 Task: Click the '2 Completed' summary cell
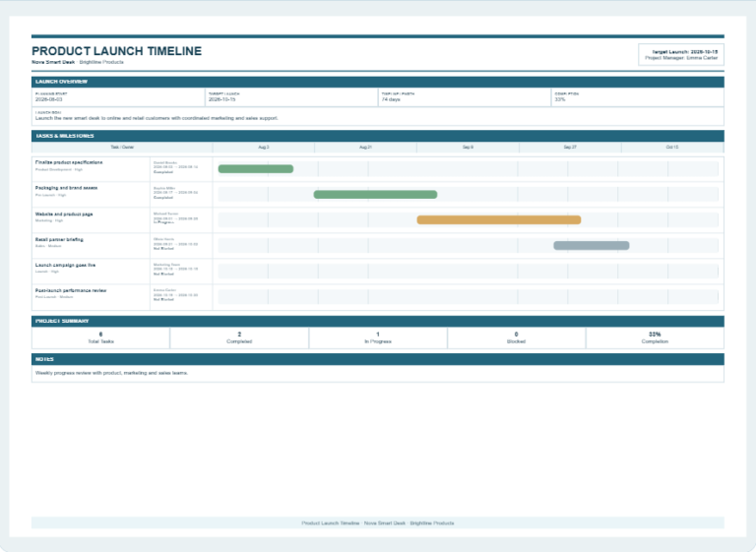click(239, 337)
